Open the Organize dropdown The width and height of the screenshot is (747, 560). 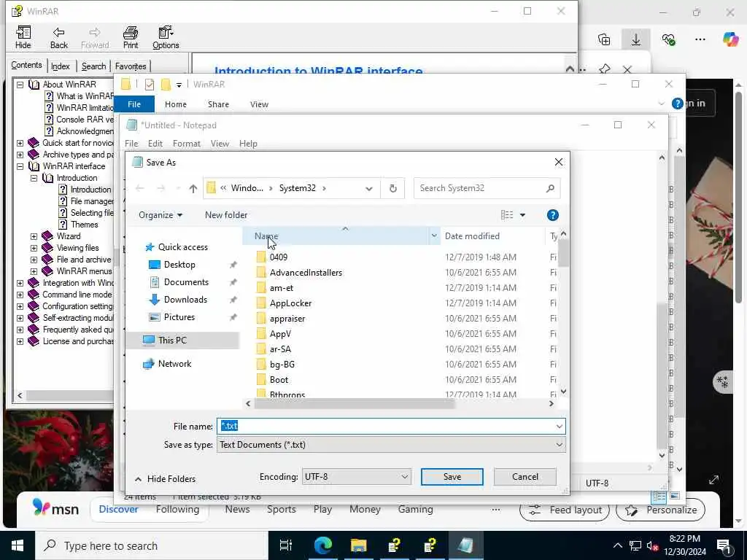pos(160,215)
